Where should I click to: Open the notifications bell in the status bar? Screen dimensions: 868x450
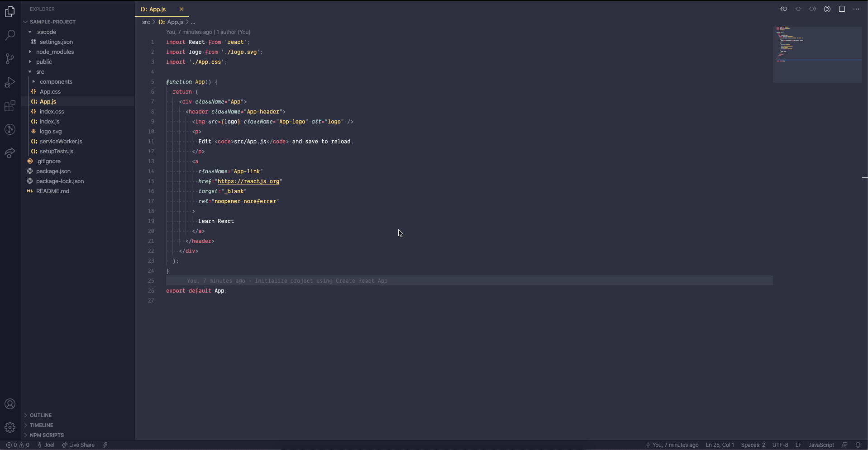click(x=858, y=445)
